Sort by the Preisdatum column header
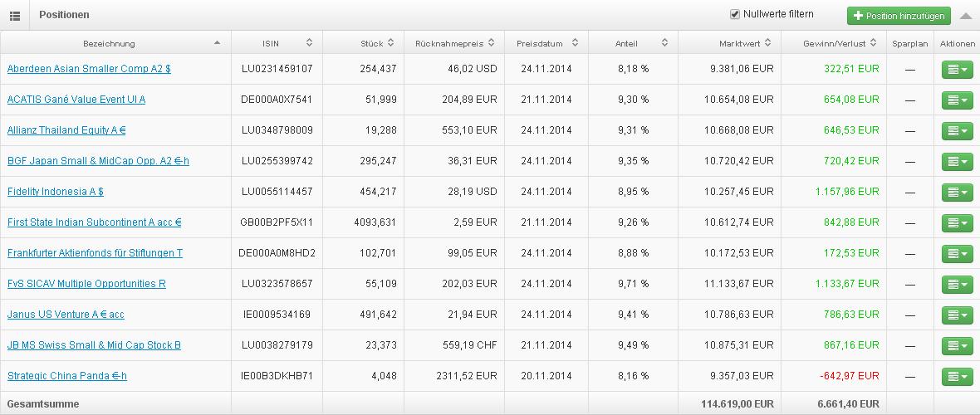Image resolution: width=980 pixels, height=415 pixels. [x=546, y=43]
